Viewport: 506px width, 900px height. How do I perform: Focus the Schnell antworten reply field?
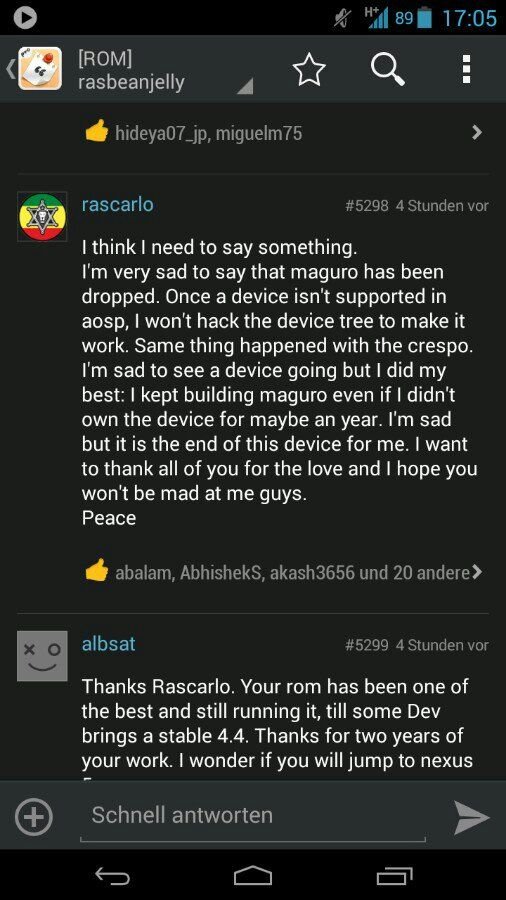pos(253,816)
